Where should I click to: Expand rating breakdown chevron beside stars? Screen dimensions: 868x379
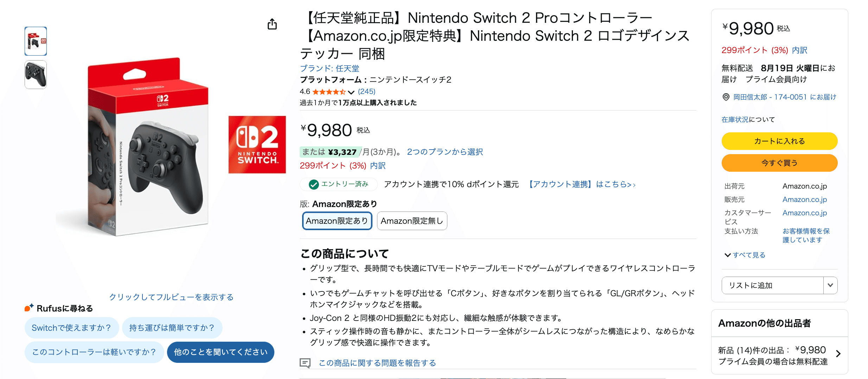[351, 92]
